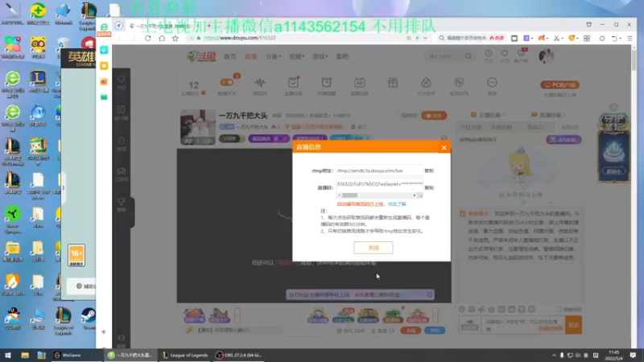Click the orange 发送 send button
Image resolution: width=644 pixels, height=362 pixels.
click(573, 325)
